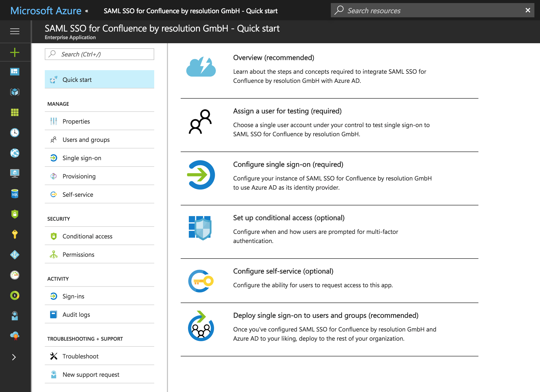The width and height of the screenshot is (540, 392).
Task: Open the clock Recent icon in sidebar
Action: tap(15, 133)
